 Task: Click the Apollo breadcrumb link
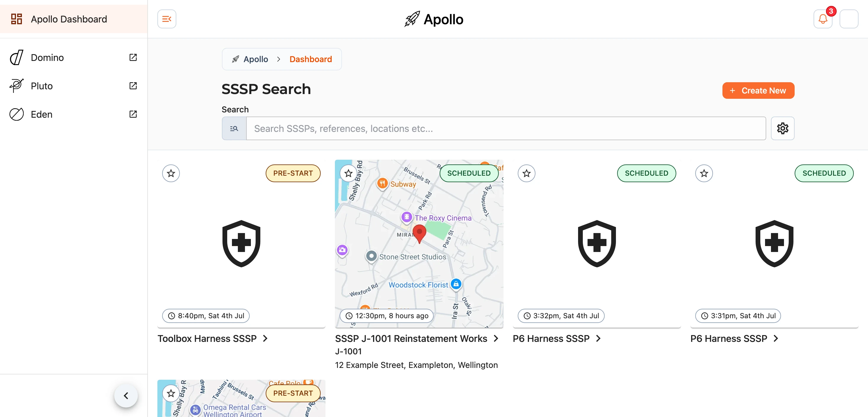pyautogui.click(x=250, y=59)
